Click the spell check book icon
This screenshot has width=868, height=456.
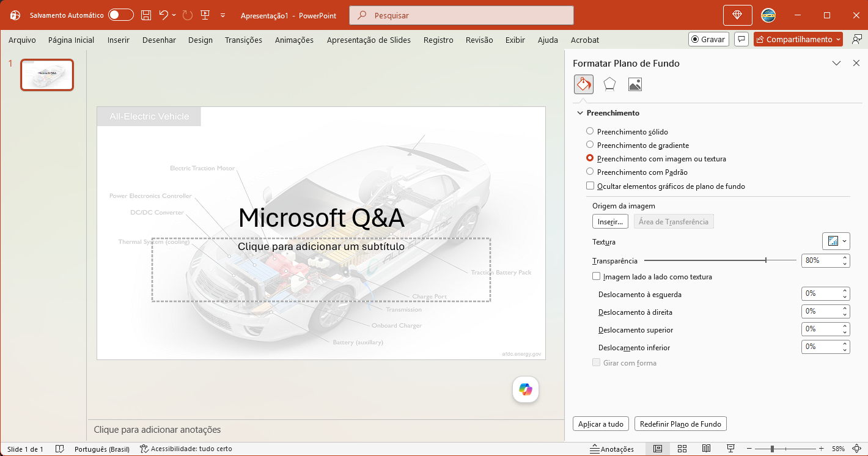[59, 449]
